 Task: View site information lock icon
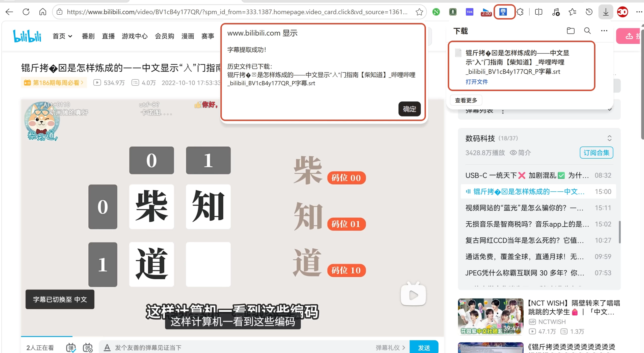point(59,12)
